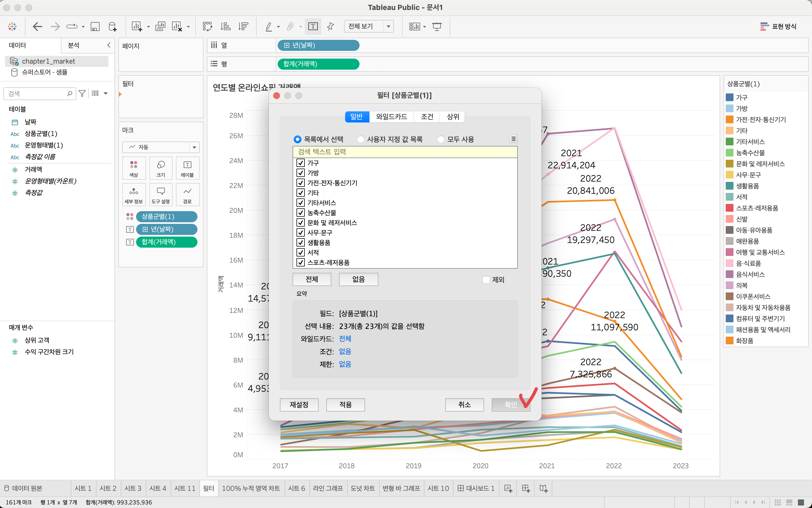Image resolution: width=812 pixels, height=508 pixels.
Task: Collapse the data pane with chevron
Action: click(x=109, y=45)
